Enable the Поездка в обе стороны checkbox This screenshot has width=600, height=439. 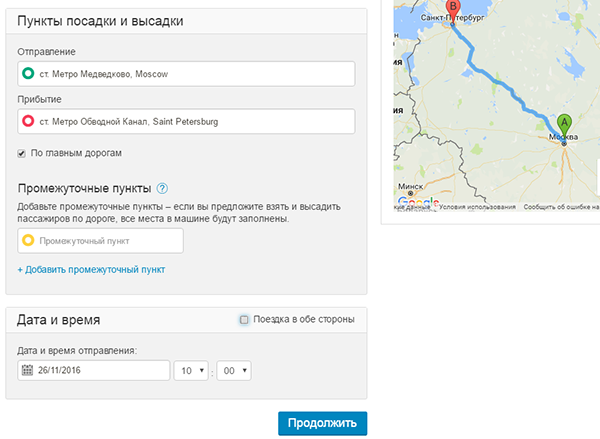(x=244, y=319)
